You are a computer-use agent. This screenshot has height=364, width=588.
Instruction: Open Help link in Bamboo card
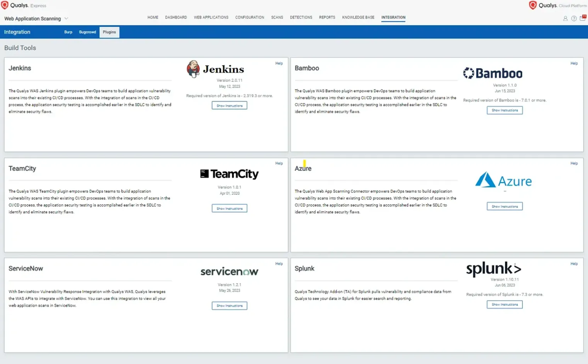coord(574,63)
